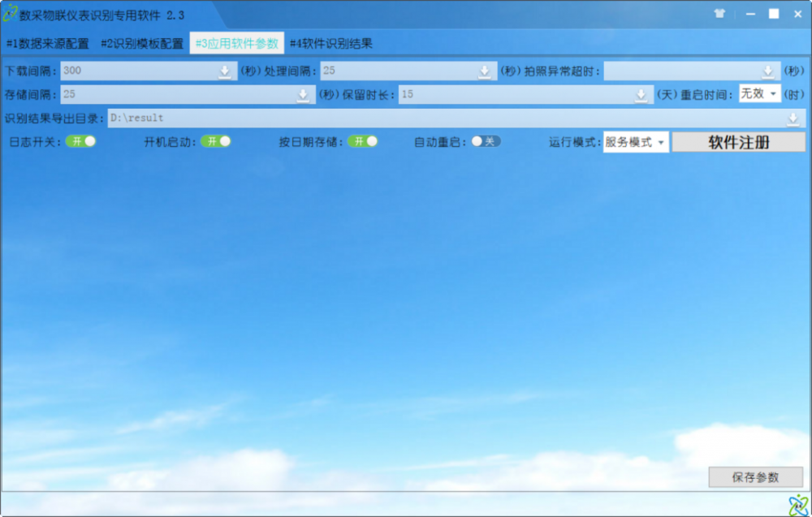
Task: Toggle the 按日期存储 switch
Action: click(363, 141)
